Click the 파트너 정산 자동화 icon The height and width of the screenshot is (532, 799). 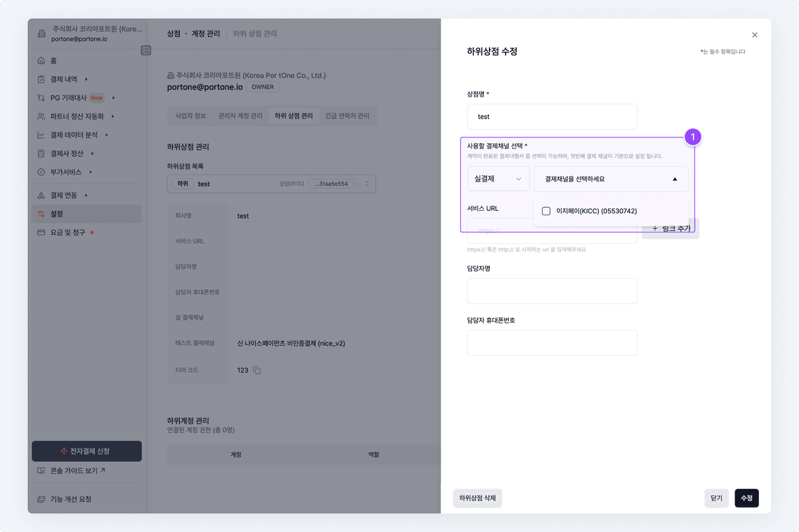41,117
